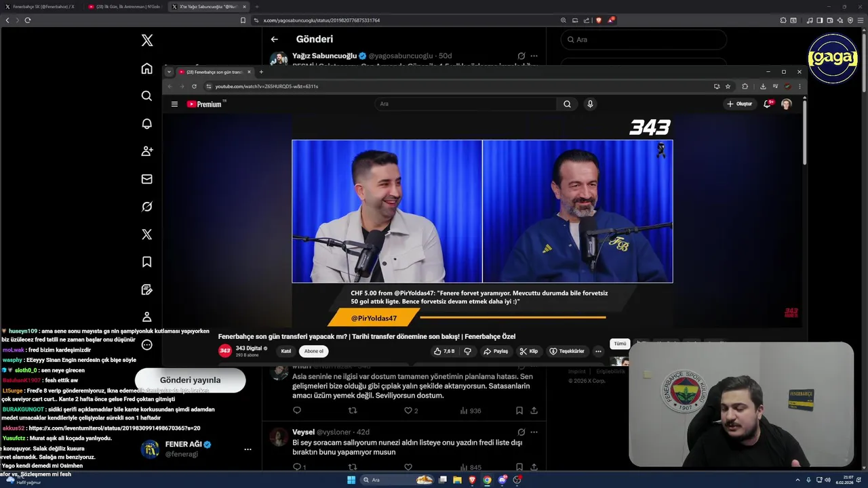
Task: Click the YouTube Oluştur create button
Action: coord(739,104)
